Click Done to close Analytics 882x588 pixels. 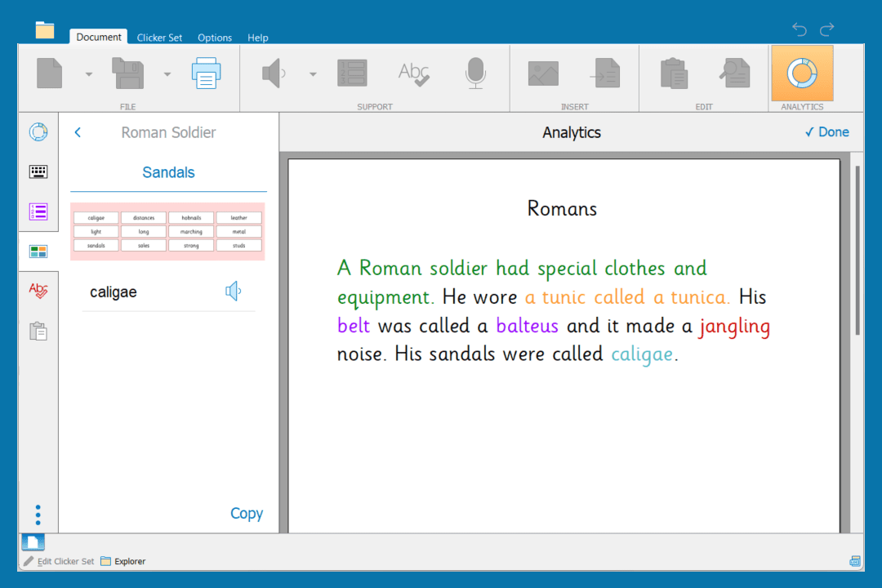(x=826, y=132)
